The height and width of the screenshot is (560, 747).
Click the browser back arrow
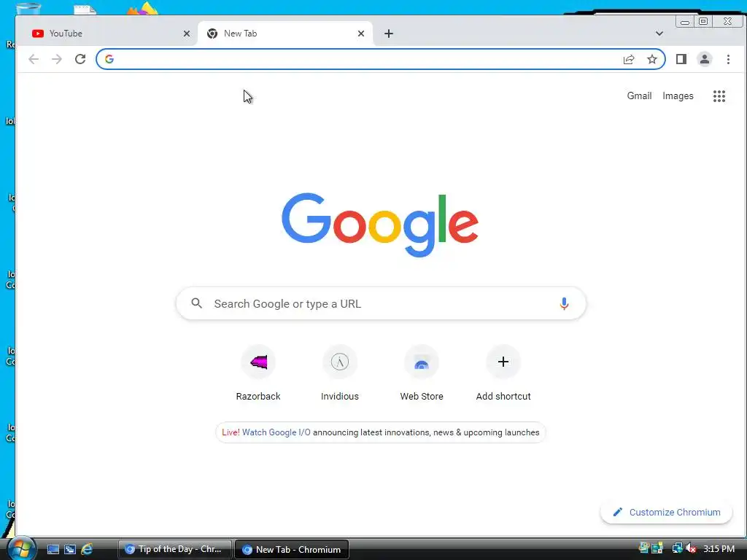(x=34, y=59)
